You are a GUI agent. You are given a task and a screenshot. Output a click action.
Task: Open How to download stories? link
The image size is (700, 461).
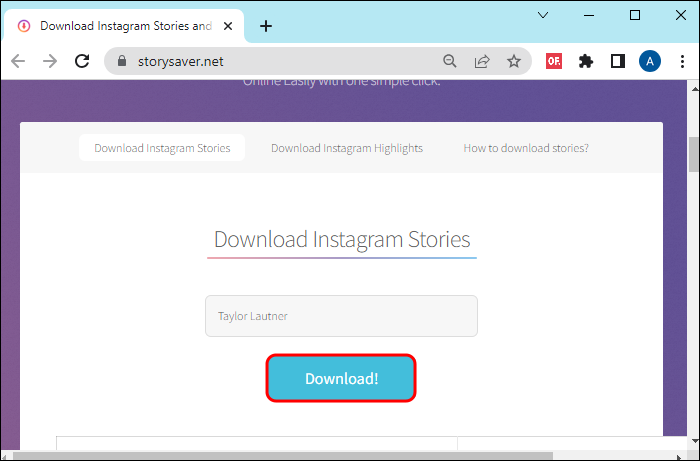(x=526, y=148)
